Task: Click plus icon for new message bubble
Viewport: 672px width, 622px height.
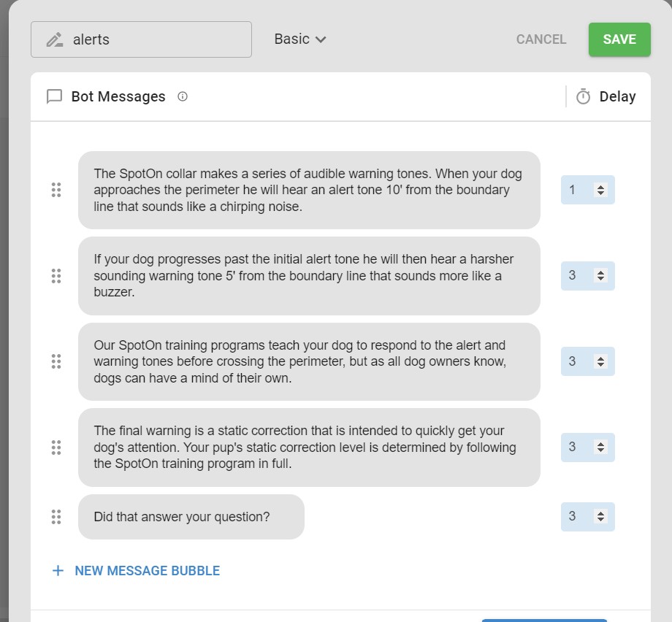Action: pyautogui.click(x=58, y=571)
